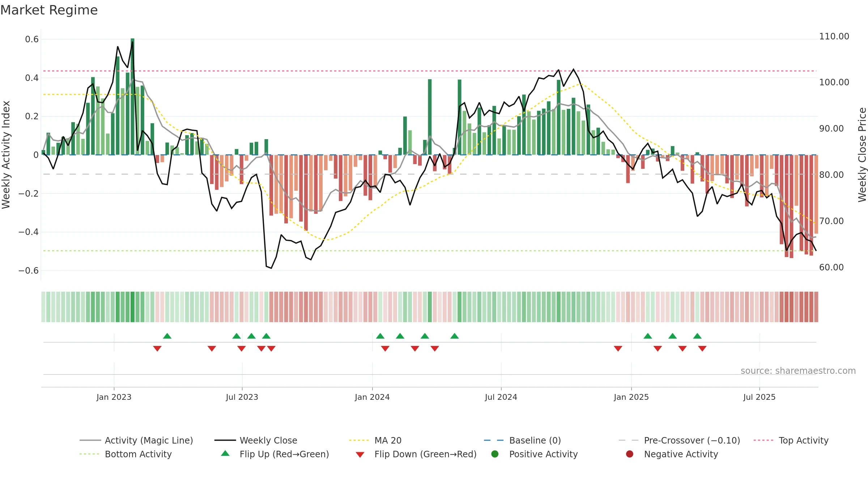
Task: Click the 100.00 price axis label
Action: pos(834,82)
